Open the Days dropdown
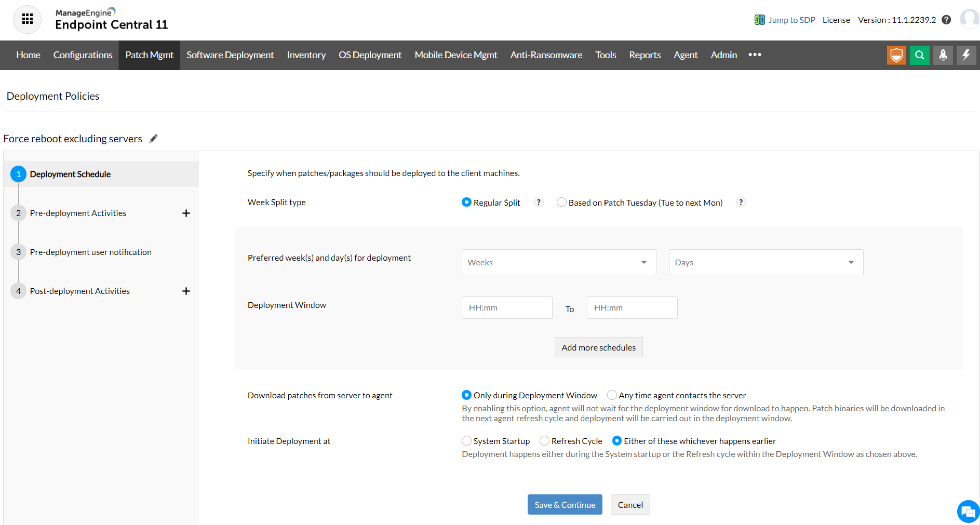This screenshot has height=525, width=980. [x=766, y=262]
